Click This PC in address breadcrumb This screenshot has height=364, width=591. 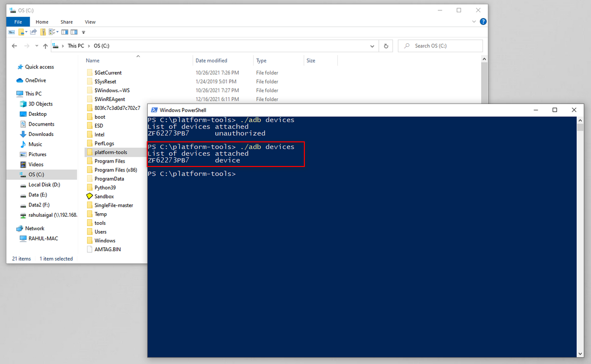coord(76,46)
